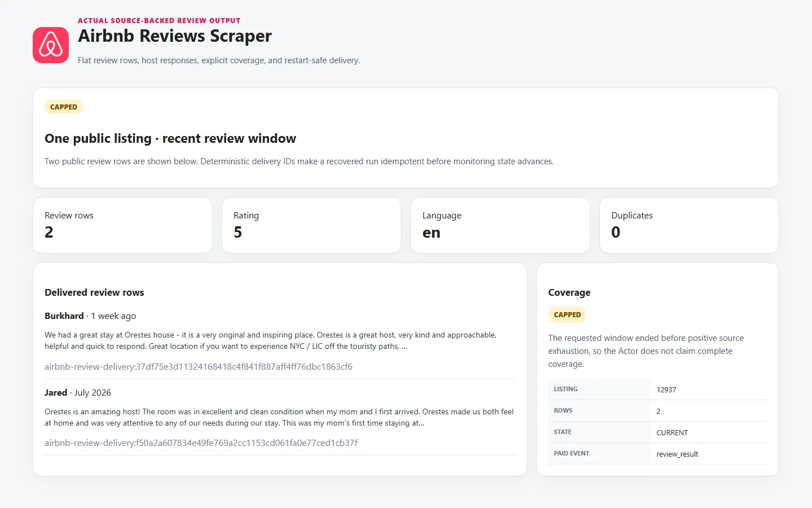Click the Rating value 5
This screenshot has width=812, height=508.
pyautogui.click(x=238, y=233)
